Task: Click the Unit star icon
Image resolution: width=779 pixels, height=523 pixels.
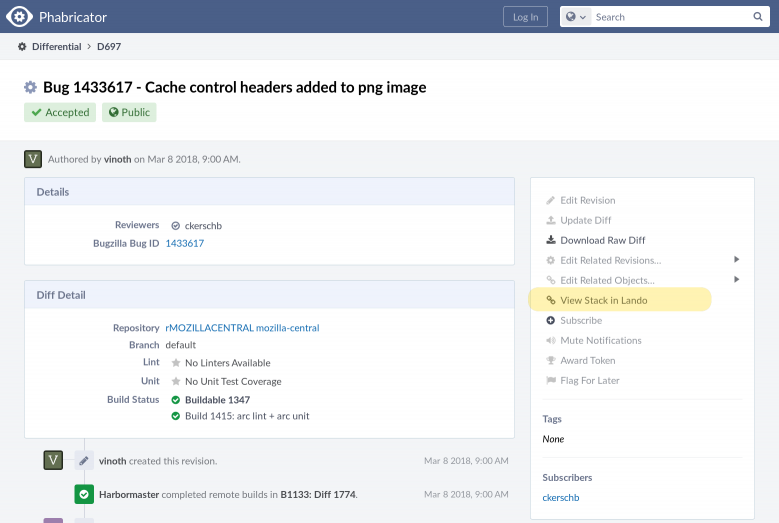Action: tap(175, 381)
